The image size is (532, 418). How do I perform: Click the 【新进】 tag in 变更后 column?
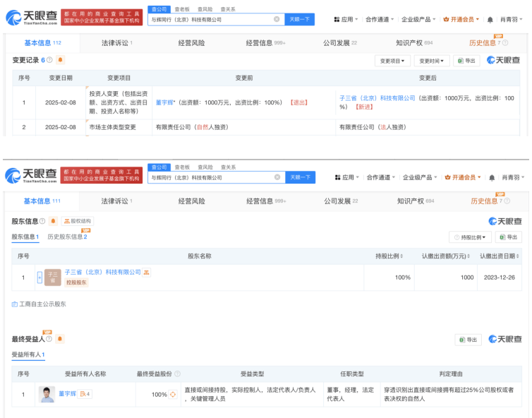[x=364, y=107]
